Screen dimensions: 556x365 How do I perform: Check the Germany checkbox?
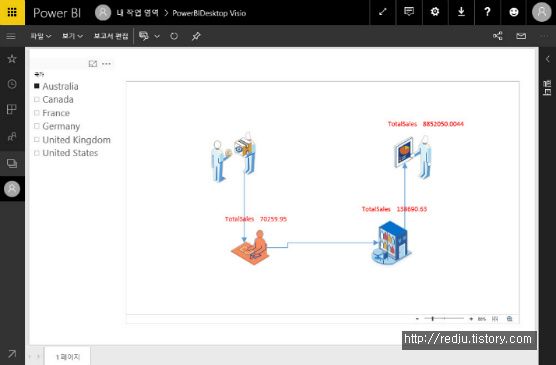pos(37,126)
